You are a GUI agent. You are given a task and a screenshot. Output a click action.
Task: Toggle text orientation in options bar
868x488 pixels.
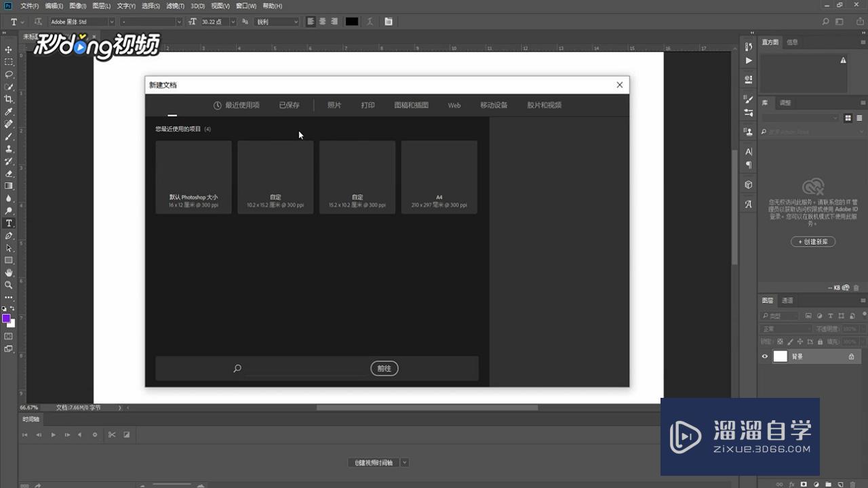(x=37, y=22)
